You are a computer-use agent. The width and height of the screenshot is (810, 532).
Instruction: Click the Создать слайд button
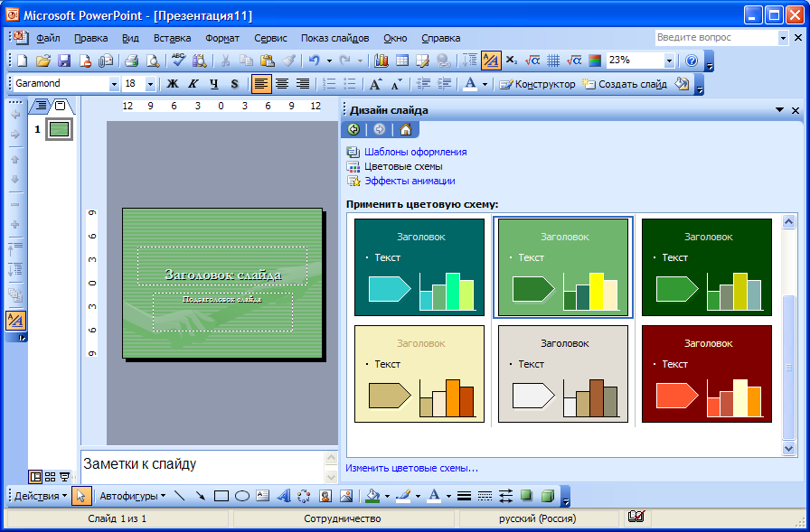pyautogui.click(x=624, y=84)
